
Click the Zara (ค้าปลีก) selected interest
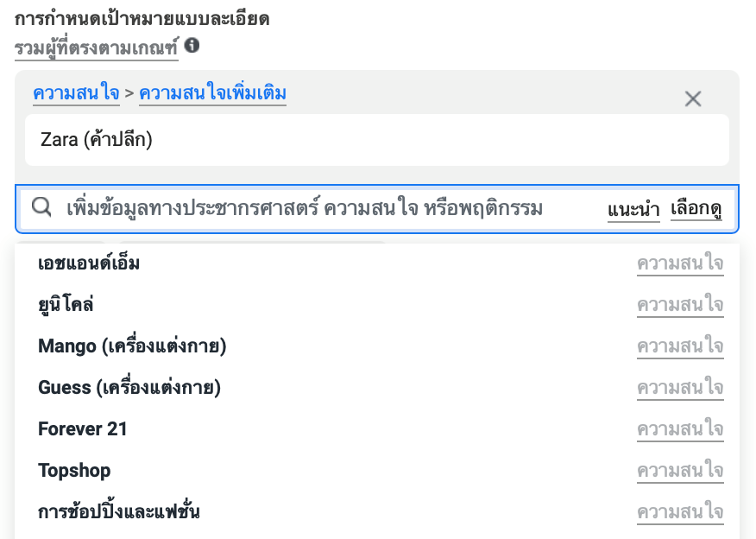[x=97, y=139]
